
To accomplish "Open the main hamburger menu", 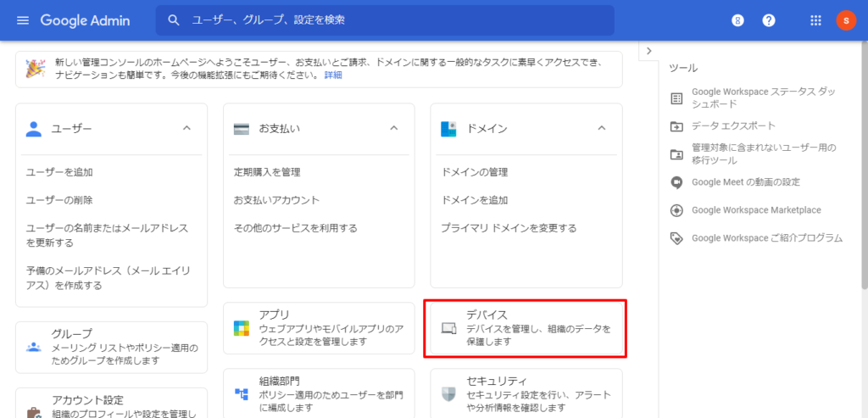I will tap(23, 20).
